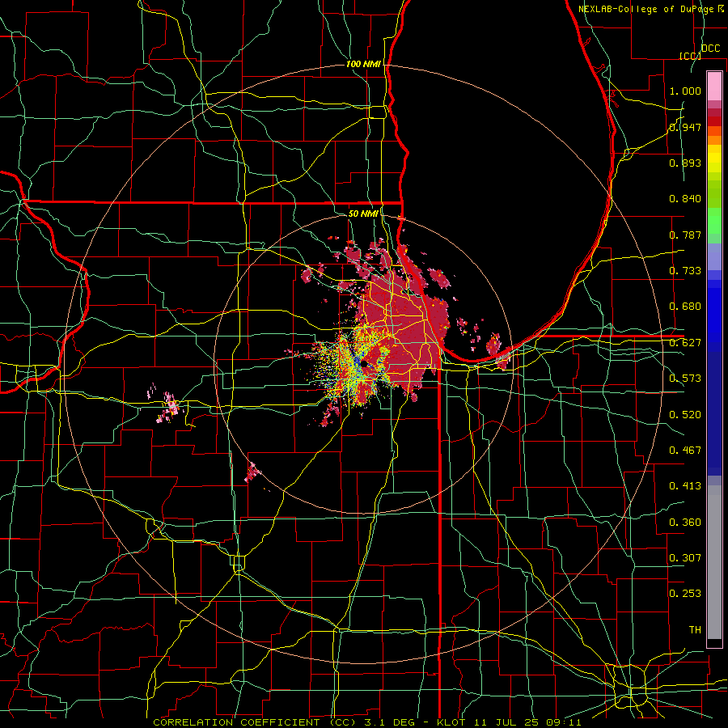This screenshot has height=728, width=728.
Task: Select the 0.840 scale value
Action: [x=685, y=199]
